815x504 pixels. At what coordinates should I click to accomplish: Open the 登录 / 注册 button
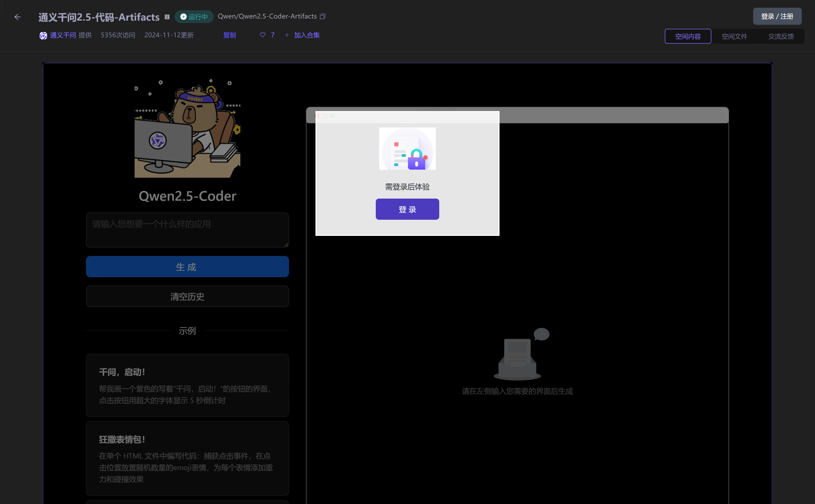tap(777, 16)
